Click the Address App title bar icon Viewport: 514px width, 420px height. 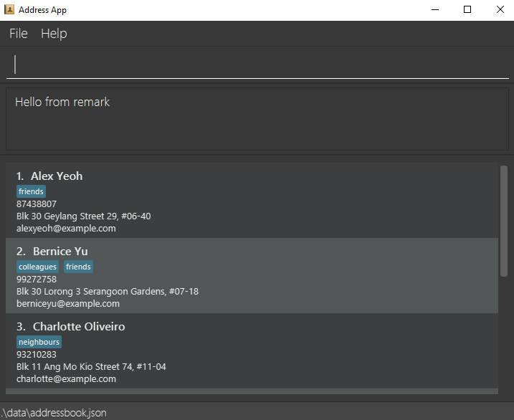pos(9,10)
